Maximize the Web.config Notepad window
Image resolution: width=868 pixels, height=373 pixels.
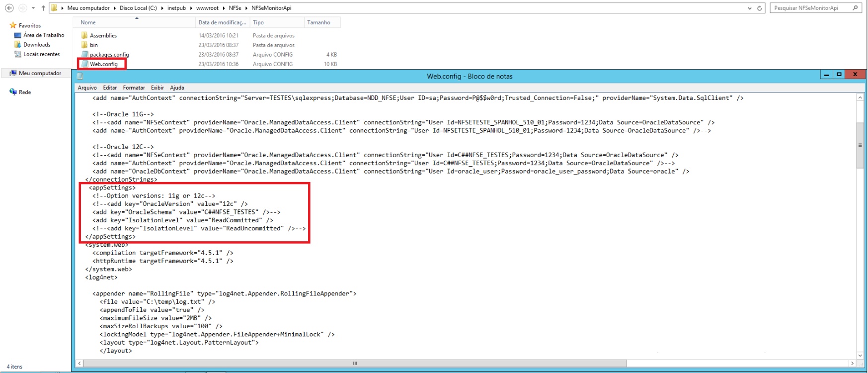[839, 75]
